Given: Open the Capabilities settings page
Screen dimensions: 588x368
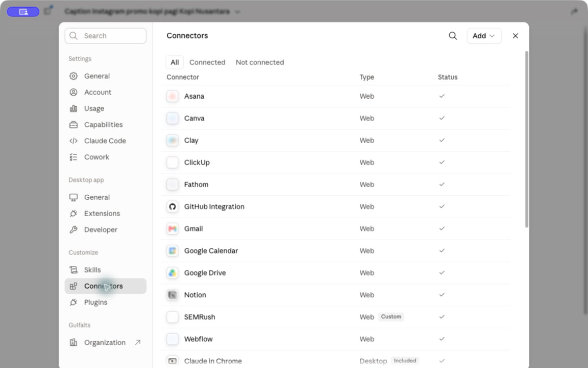Looking at the screenshot, I should pyautogui.click(x=105, y=125).
